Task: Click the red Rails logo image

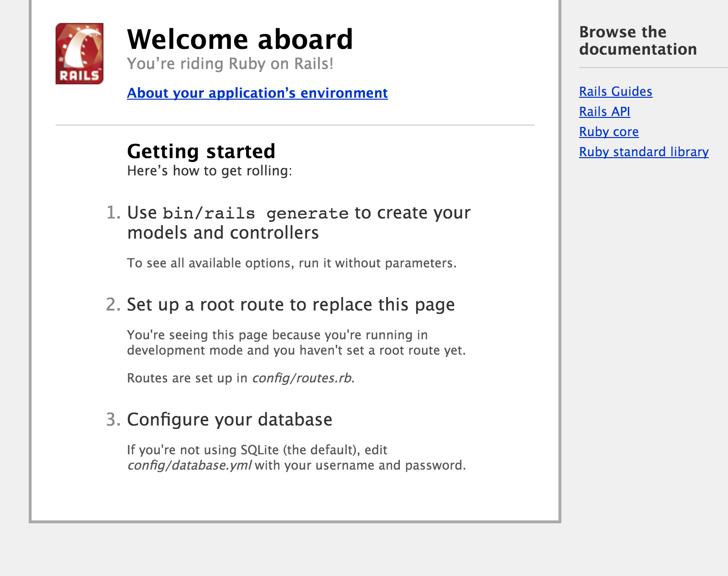Action: (x=80, y=54)
